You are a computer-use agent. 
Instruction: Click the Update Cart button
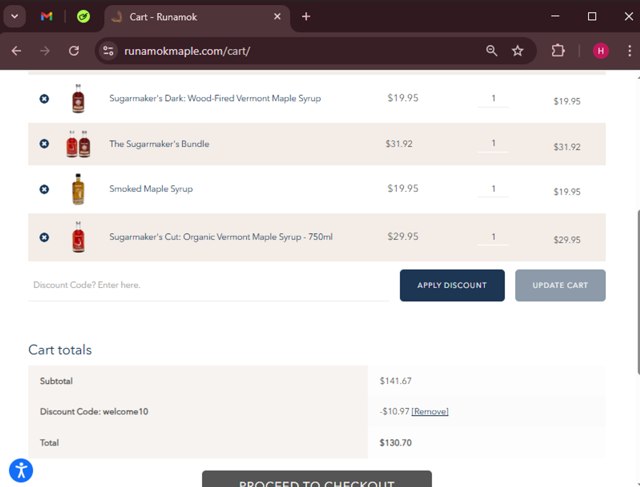(x=560, y=285)
